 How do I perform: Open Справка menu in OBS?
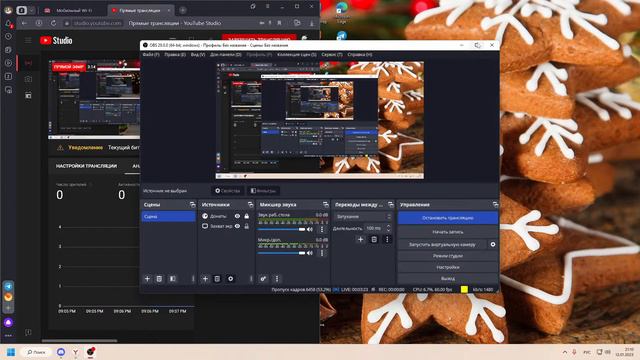[360, 54]
